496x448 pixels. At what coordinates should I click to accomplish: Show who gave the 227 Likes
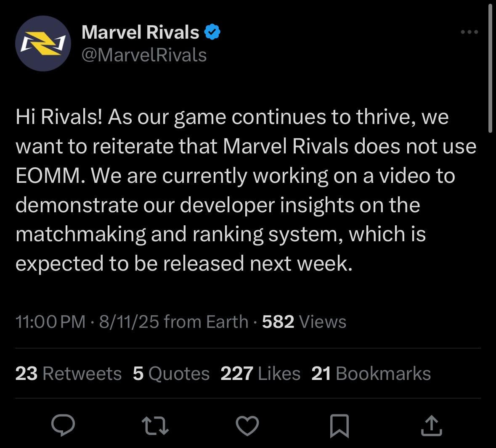click(260, 374)
